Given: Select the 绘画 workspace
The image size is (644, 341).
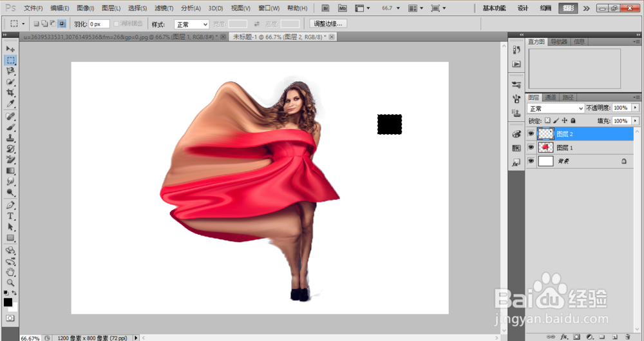Looking at the screenshot, I should 545,8.
